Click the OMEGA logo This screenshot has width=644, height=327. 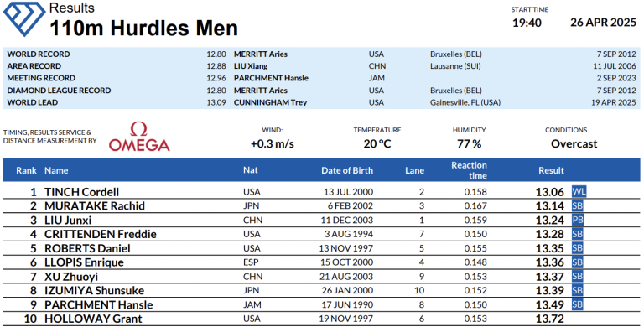pyautogui.click(x=139, y=137)
